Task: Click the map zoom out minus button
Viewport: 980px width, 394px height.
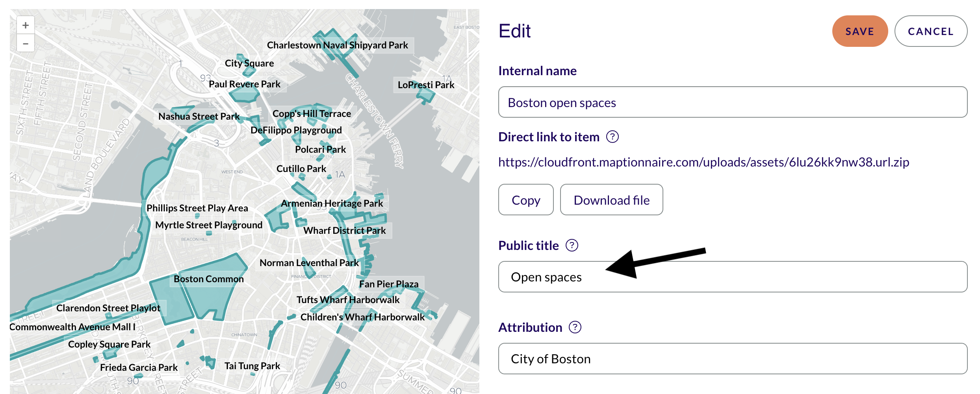Action: 26,44
